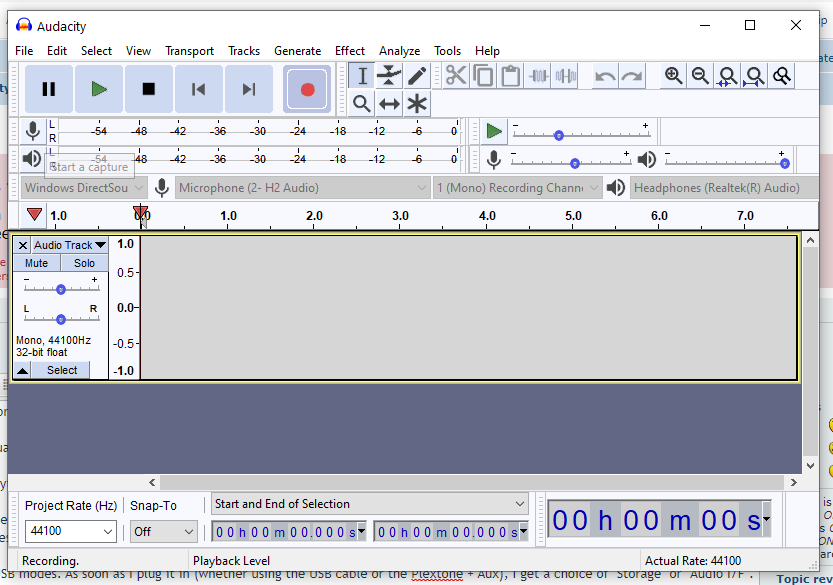Open the Select menu
Viewport: 833px width, 585px height.
pos(96,51)
